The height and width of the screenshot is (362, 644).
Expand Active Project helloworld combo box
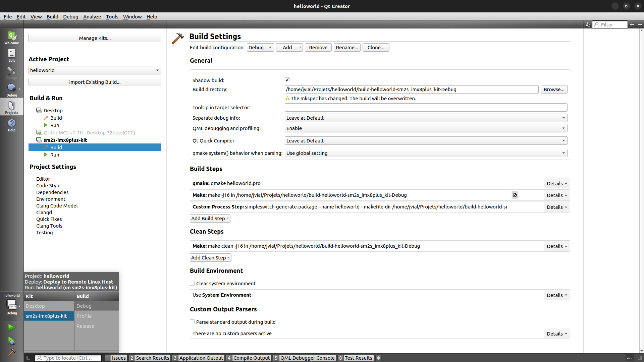coord(95,70)
